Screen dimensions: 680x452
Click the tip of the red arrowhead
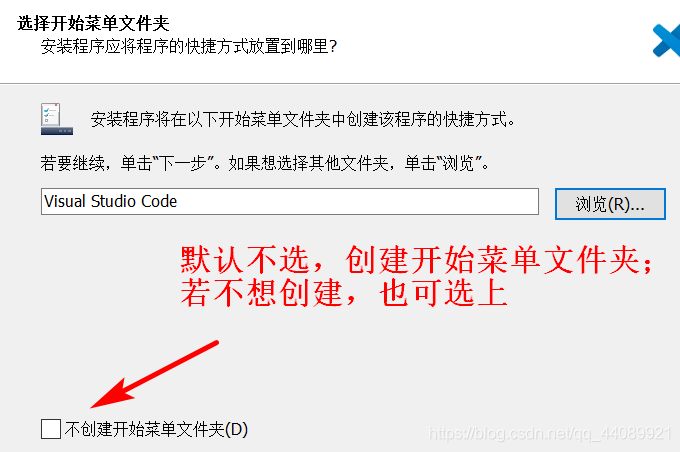(x=93, y=407)
